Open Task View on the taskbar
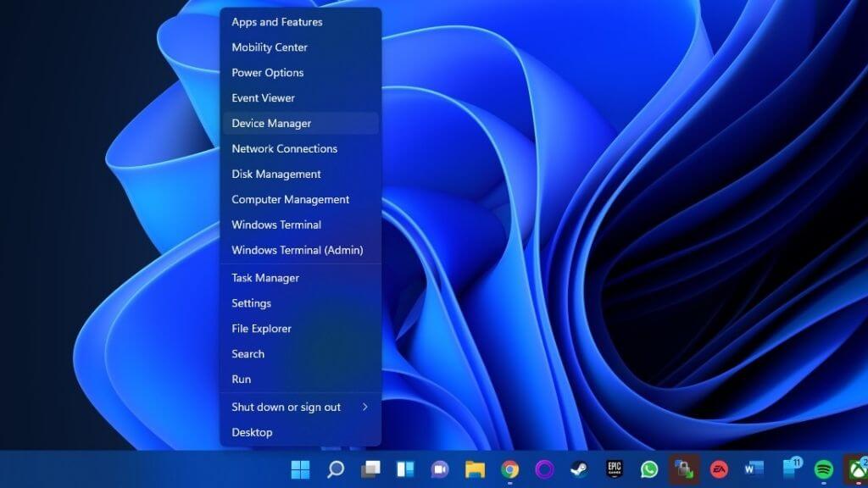 [370, 469]
